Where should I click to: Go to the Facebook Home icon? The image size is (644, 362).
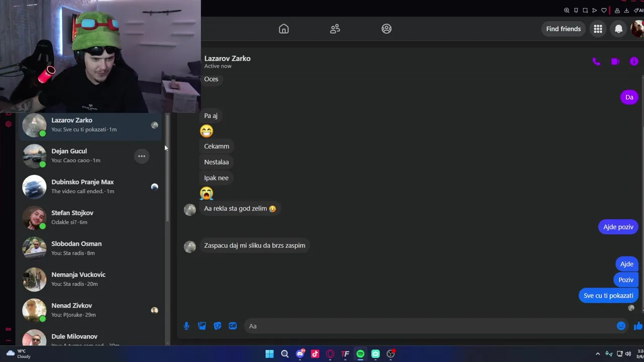point(284,29)
